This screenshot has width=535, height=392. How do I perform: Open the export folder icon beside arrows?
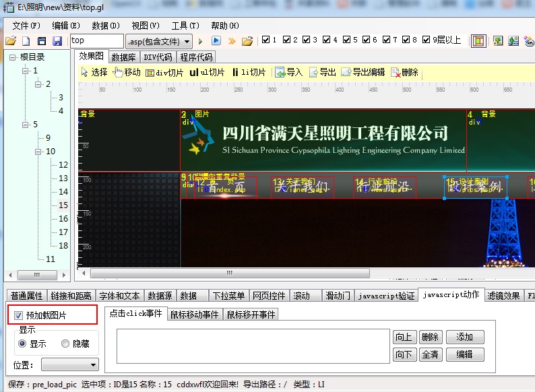click(247, 41)
